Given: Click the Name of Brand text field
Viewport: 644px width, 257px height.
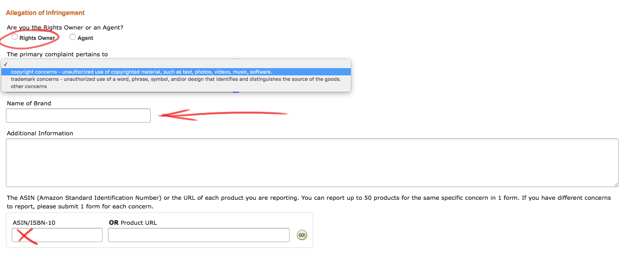Looking at the screenshot, I should 78,115.
